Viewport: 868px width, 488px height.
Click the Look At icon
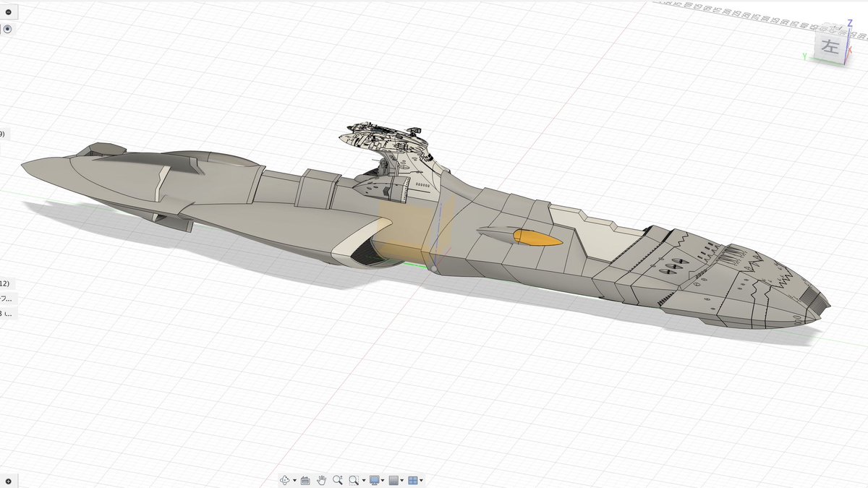point(305,480)
